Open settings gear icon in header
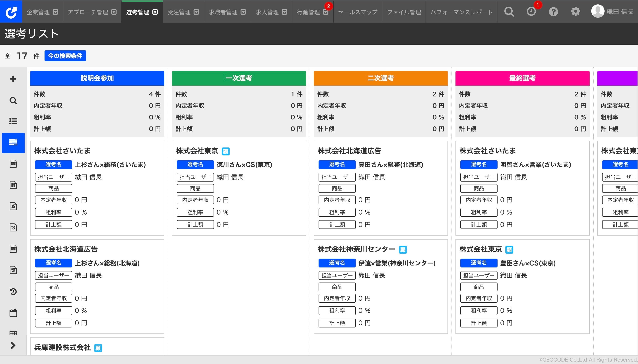Viewport: 638px width, 364px height. (x=575, y=12)
